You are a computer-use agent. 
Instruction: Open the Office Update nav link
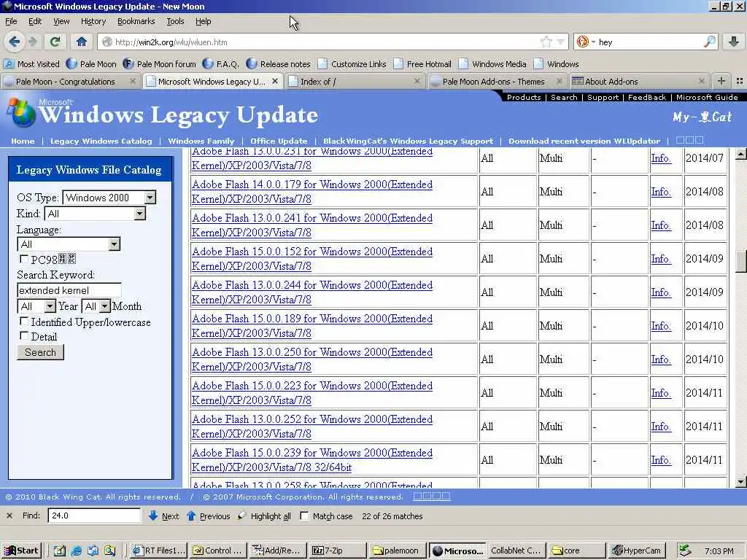[279, 141]
